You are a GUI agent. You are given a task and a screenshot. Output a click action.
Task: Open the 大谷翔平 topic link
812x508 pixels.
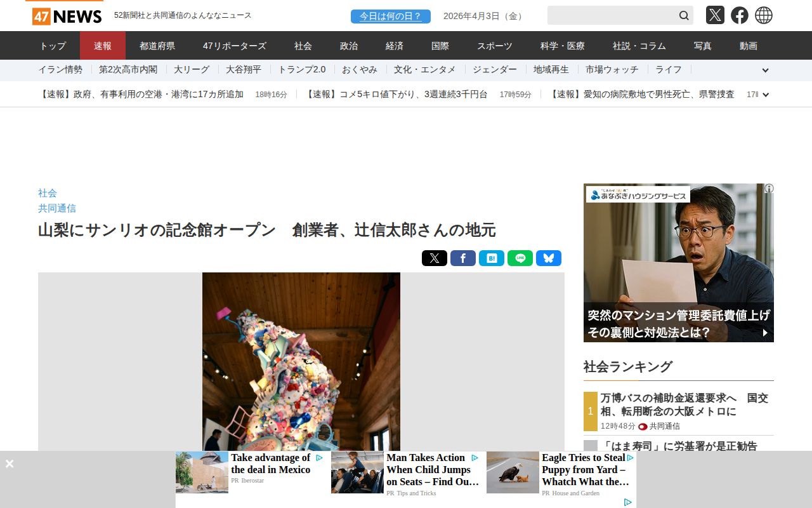(x=244, y=70)
